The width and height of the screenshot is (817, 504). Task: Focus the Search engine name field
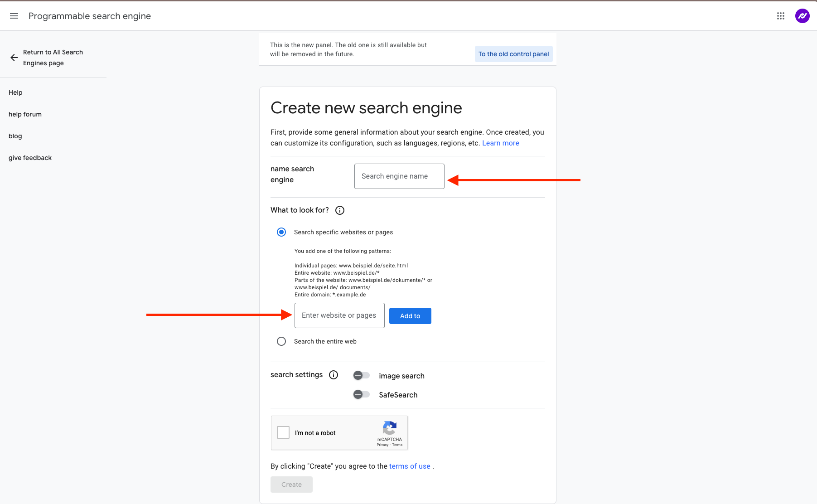399,176
